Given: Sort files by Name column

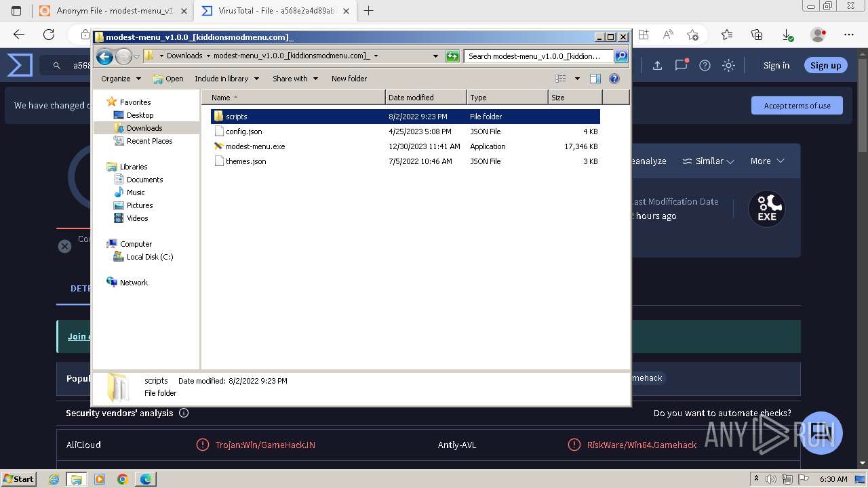Looking at the screenshot, I should 294,98.
